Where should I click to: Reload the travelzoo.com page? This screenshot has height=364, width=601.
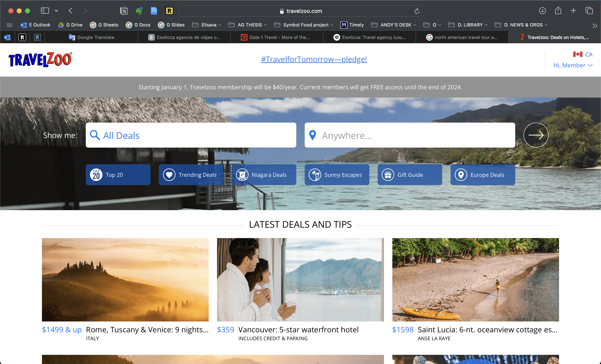pyautogui.click(x=417, y=11)
